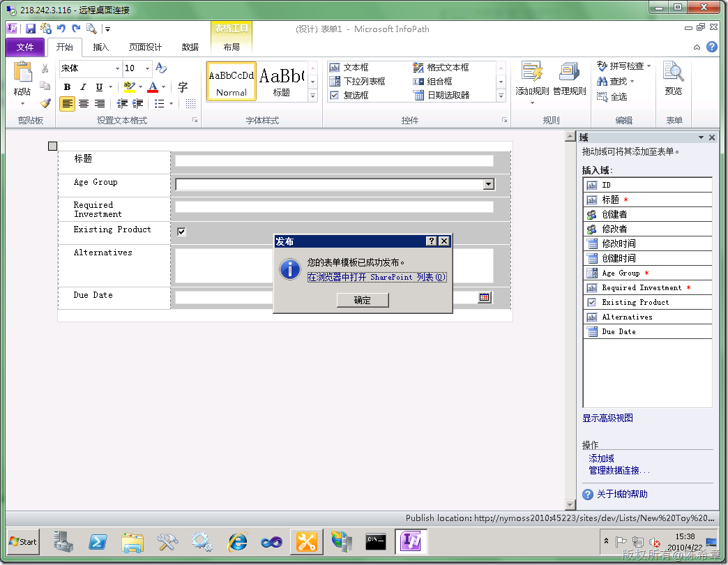This screenshot has height=565, width=728.
Task: Toggle Underline formatting
Action: (99, 86)
